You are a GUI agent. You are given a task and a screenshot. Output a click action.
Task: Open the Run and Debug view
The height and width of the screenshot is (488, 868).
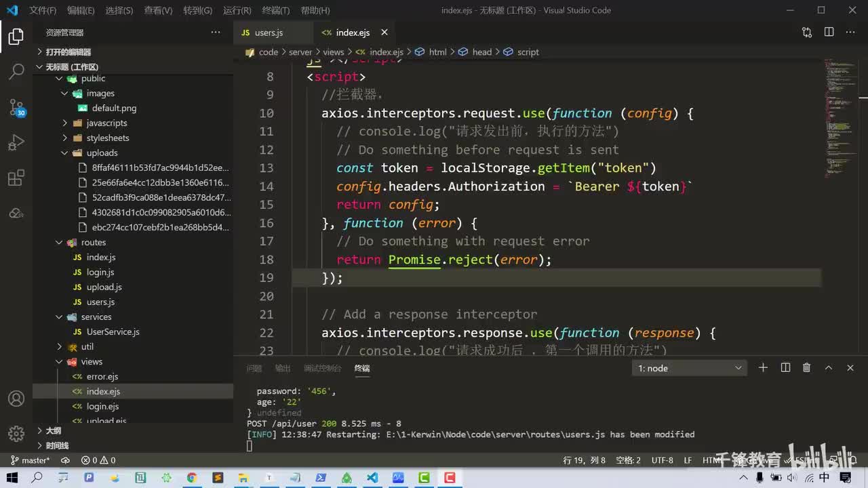click(16, 142)
